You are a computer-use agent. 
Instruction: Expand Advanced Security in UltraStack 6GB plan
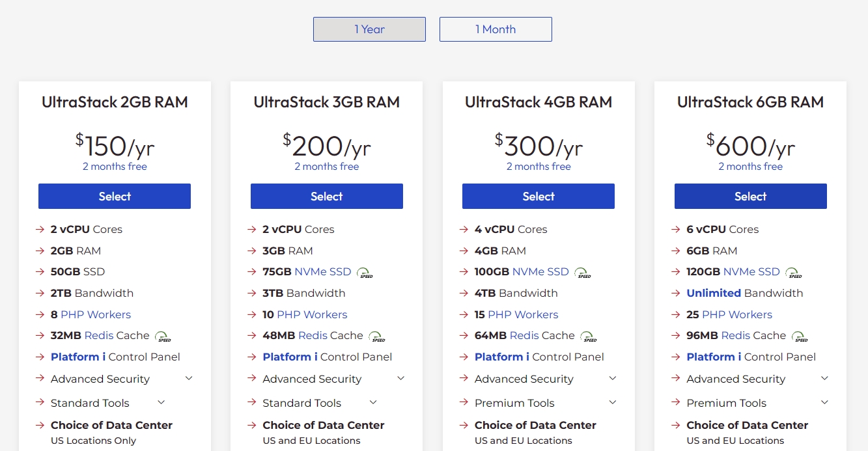(x=824, y=378)
